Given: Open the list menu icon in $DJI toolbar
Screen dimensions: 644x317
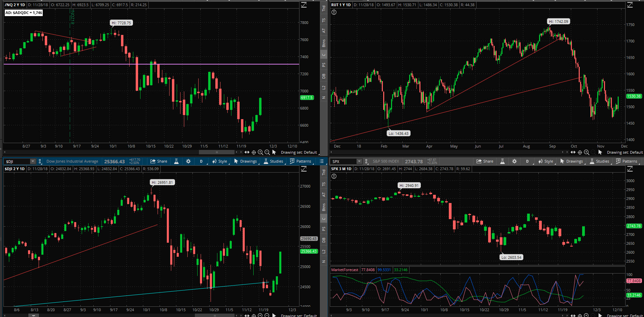Looking at the screenshot, I should point(321,161).
